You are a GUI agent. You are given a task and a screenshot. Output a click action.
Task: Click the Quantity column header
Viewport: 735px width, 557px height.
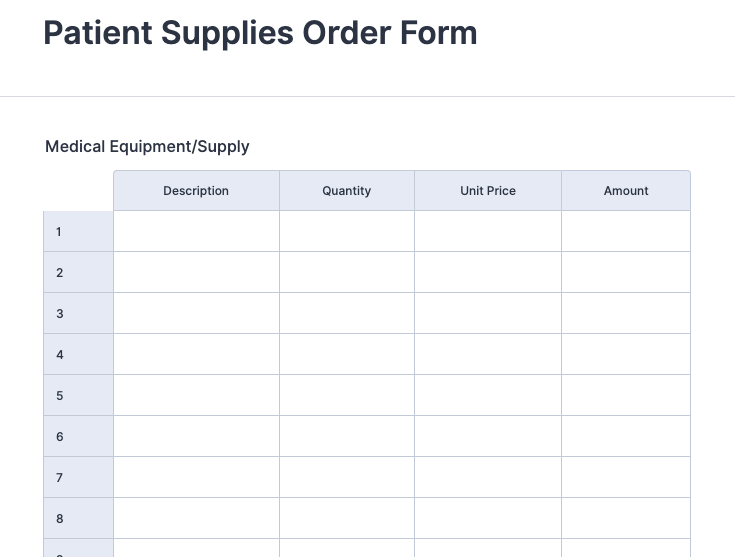coord(347,191)
